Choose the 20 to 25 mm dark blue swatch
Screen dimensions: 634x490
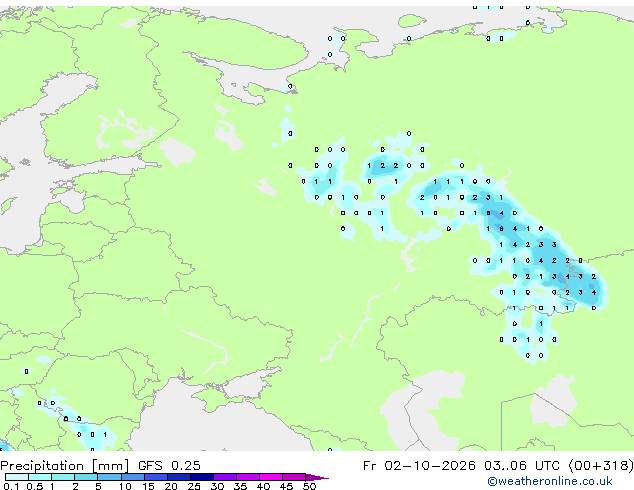179,477
